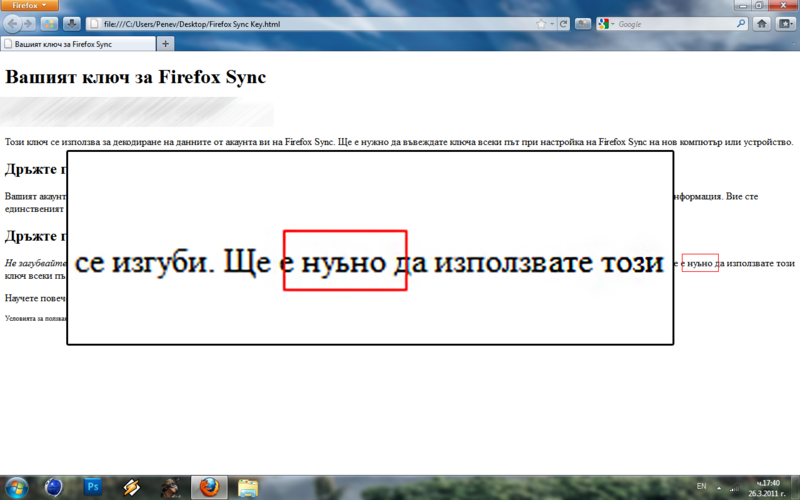Open the clock showing 17:40
Viewport: 800px width, 500px height.
click(768, 488)
